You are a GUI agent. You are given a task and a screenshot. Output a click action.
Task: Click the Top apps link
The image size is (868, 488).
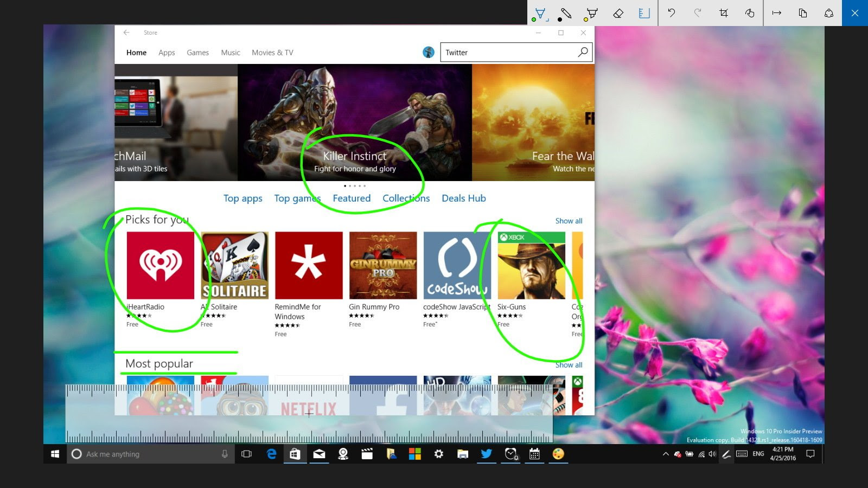(x=243, y=198)
